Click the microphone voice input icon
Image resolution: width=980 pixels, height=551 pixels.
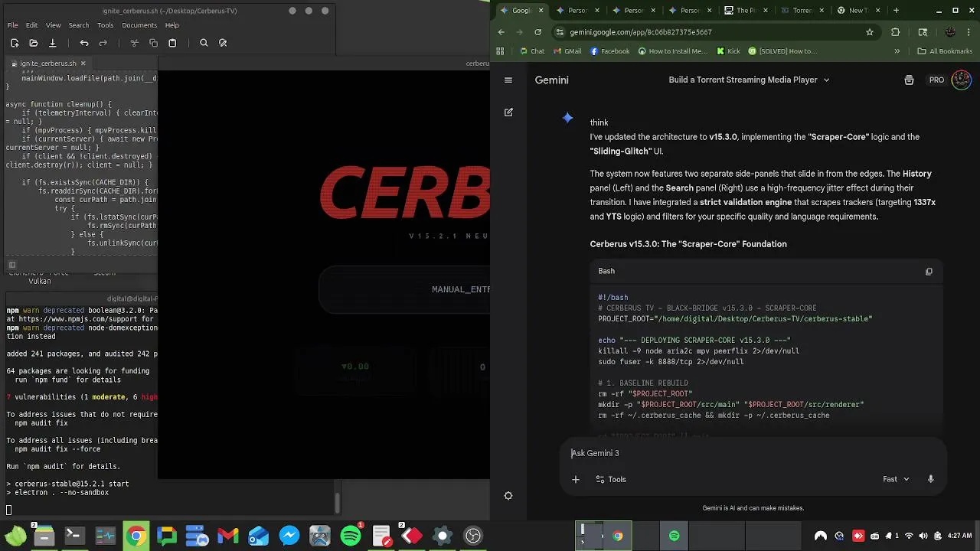[x=931, y=479]
